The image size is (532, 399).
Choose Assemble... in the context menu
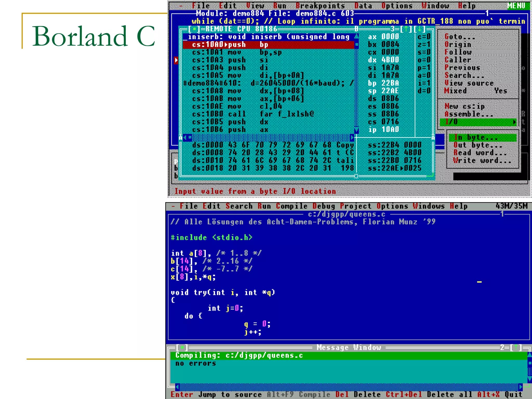click(x=469, y=114)
